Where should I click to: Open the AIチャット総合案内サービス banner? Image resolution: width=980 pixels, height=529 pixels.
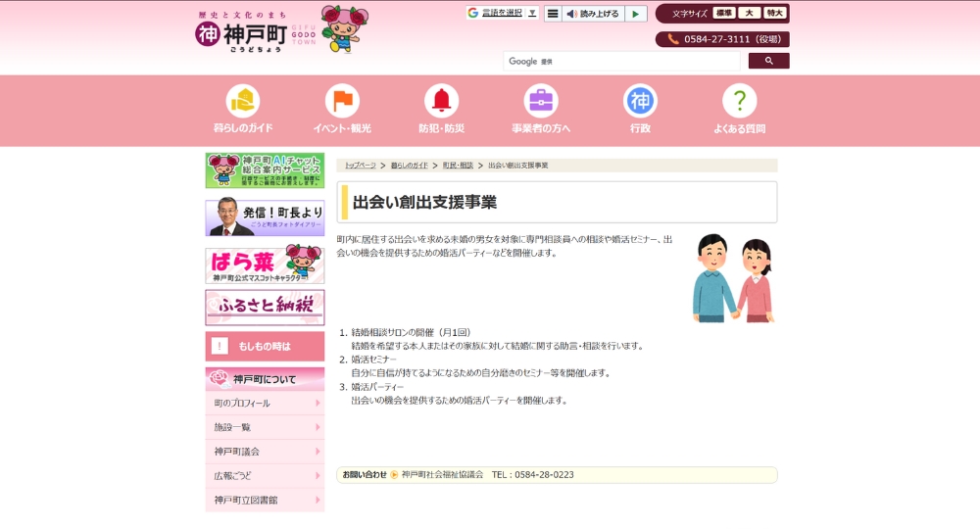(265, 170)
